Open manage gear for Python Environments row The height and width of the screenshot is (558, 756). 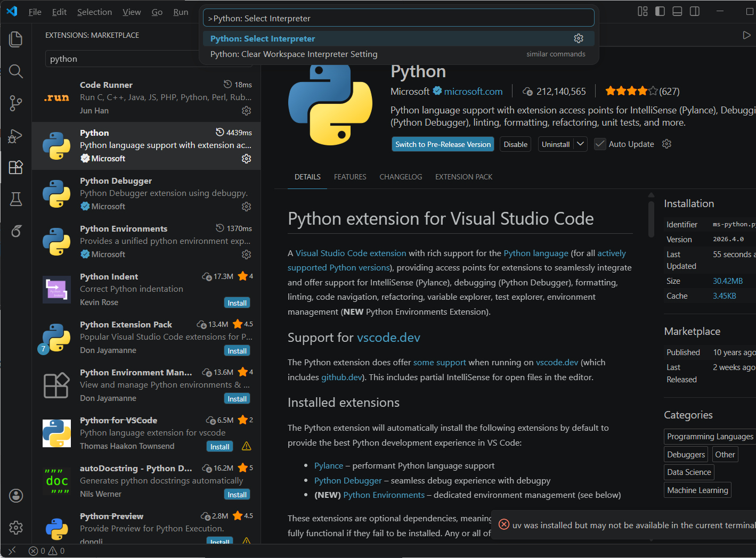tap(246, 255)
